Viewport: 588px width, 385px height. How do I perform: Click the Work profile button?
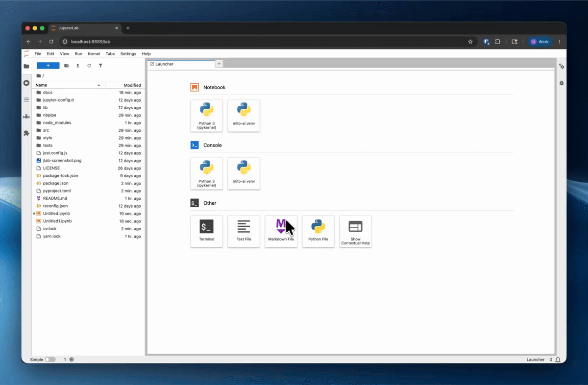(x=539, y=42)
